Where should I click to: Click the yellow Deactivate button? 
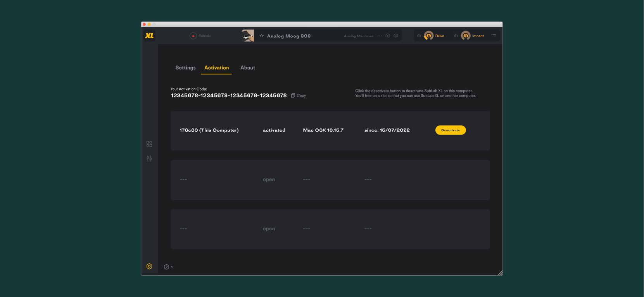(x=451, y=130)
